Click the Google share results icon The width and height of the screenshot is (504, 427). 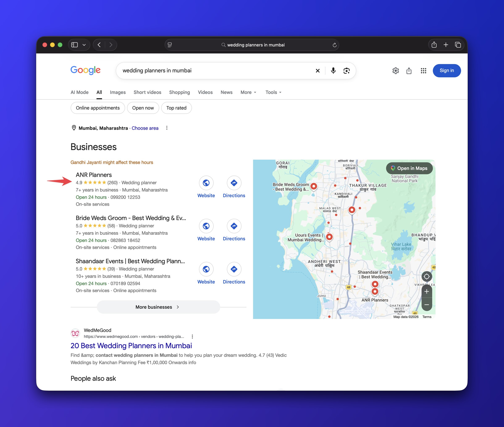409,70
